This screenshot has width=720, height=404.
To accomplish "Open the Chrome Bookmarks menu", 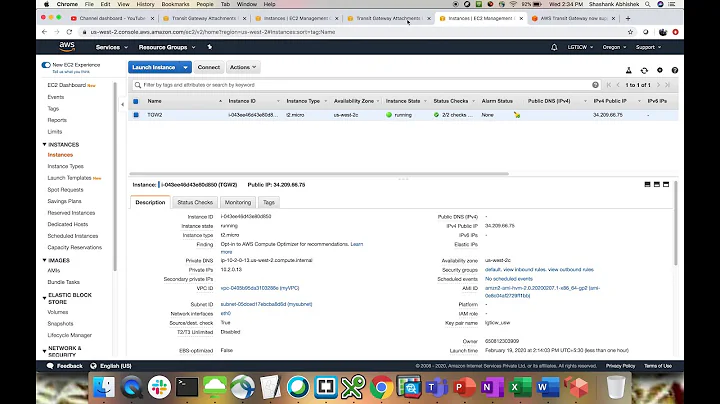I will pos(175,4).
